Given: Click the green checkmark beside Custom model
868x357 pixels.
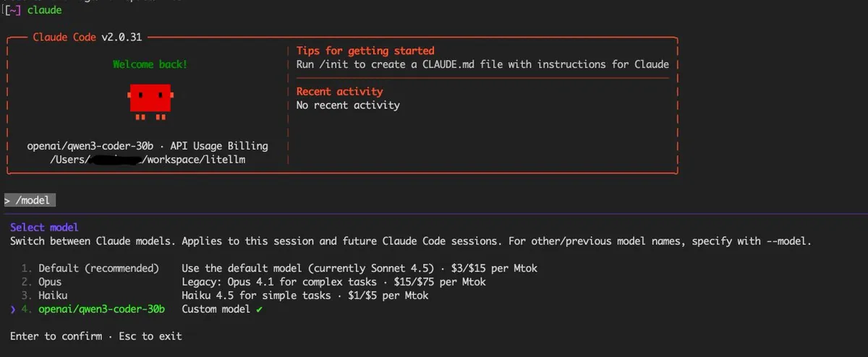Looking at the screenshot, I should tap(259, 309).
